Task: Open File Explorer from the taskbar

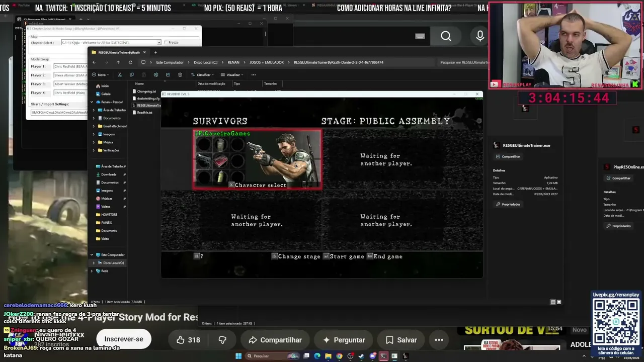Action: [x=328, y=356]
